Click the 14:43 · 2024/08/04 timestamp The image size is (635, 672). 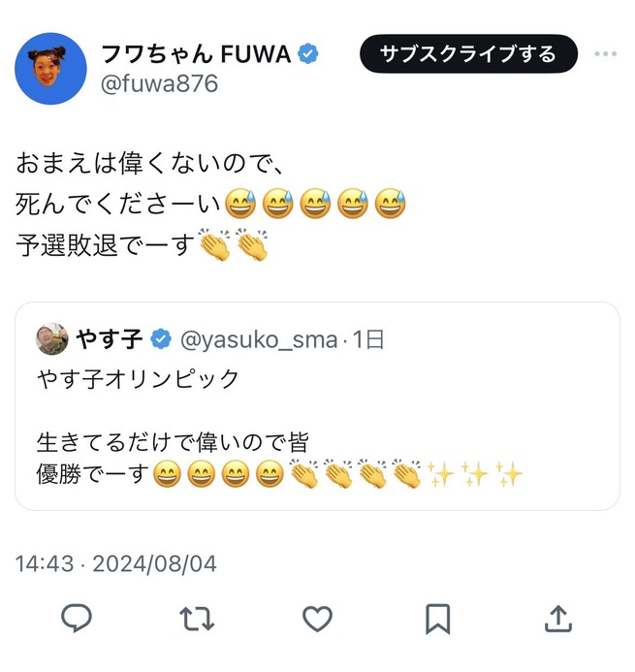point(116,563)
